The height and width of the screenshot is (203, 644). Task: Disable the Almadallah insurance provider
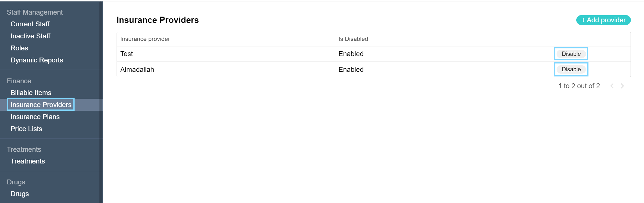pos(571,69)
